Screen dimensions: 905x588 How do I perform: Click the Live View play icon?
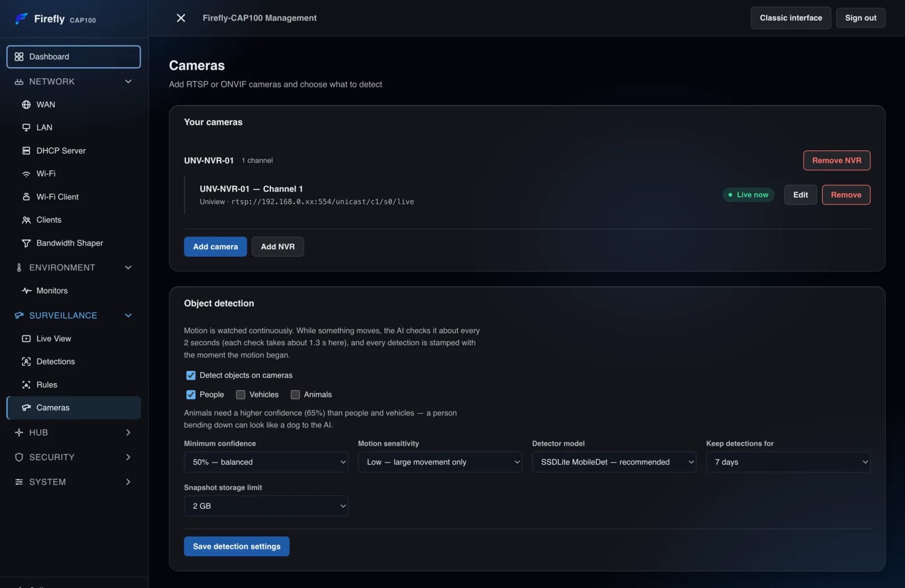point(26,339)
